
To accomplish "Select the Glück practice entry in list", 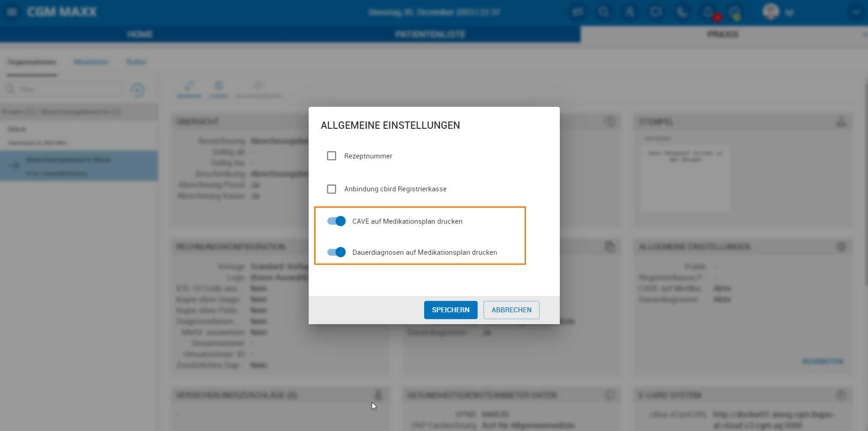I will click(x=79, y=135).
